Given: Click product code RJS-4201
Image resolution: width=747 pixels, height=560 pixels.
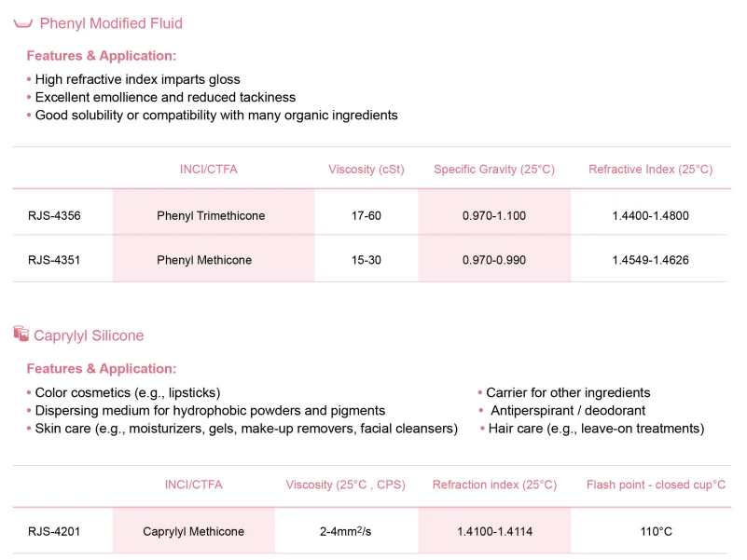Looking at the screenshot, I should click(54, 532).
